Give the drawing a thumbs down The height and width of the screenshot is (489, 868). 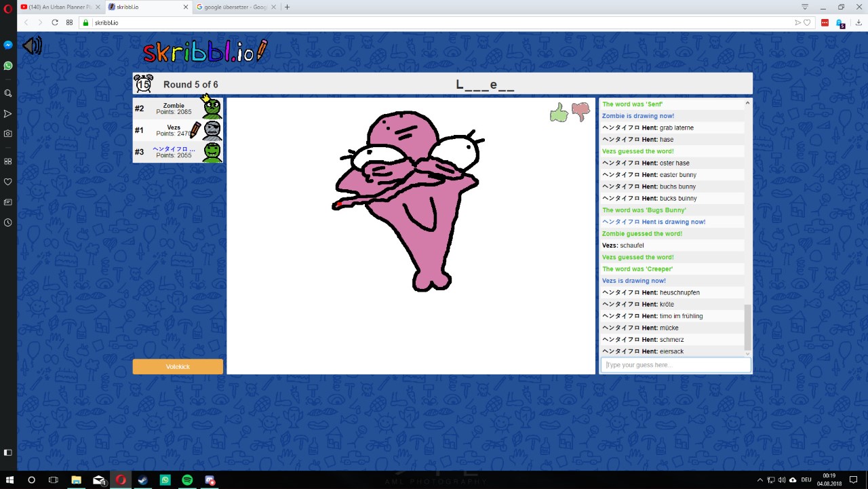coord(580,112)
